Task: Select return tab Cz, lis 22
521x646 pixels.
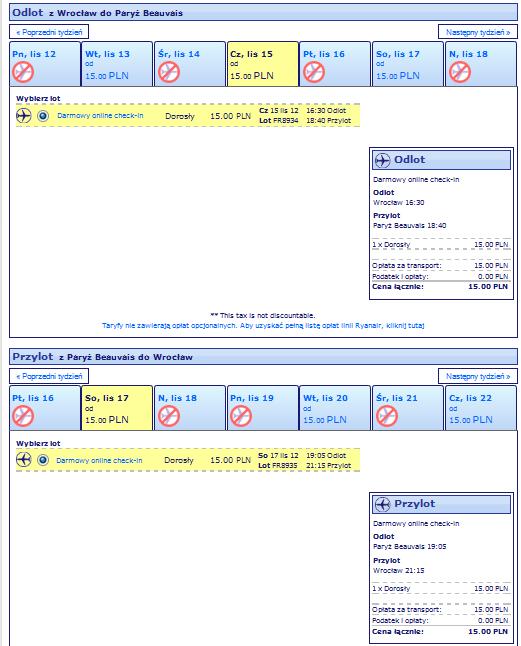Action: (x=481, y=408)
